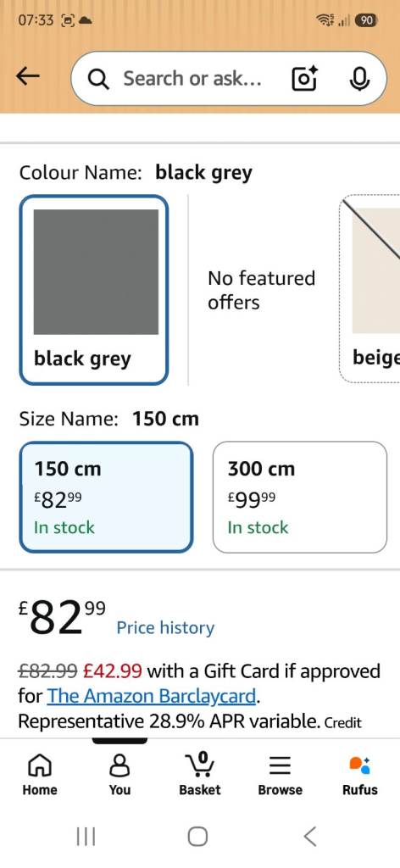Tap the back arrow icon
This screenshot has height=868, width=400.
(28, 77)
